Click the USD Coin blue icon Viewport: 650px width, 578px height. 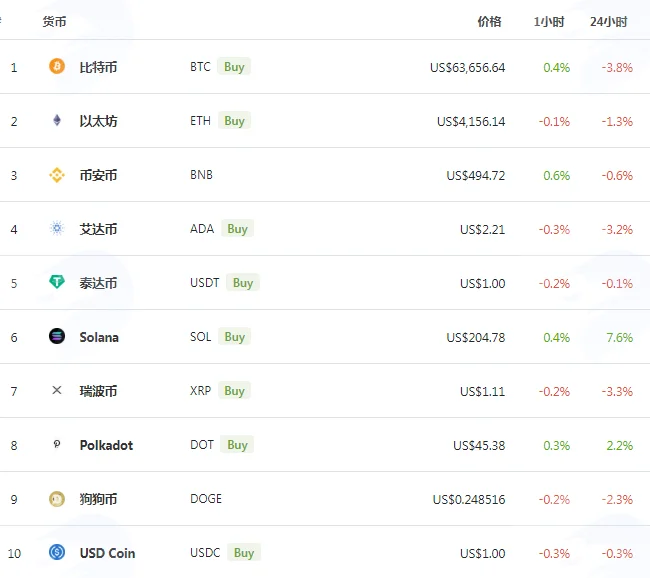pyautogui.click(x=57, y=552)
